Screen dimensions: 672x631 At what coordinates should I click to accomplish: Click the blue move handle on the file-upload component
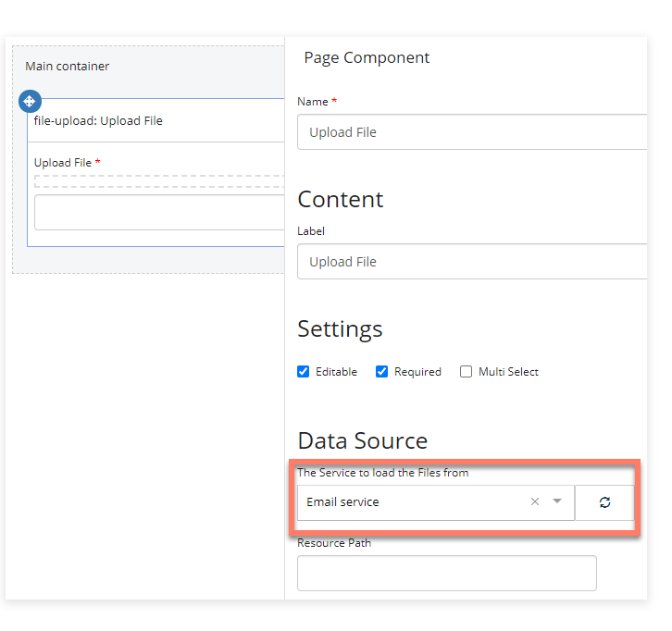pos(30,102)
